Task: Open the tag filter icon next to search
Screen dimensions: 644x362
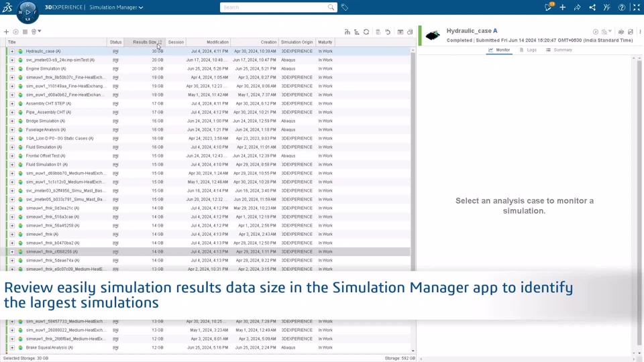Action: click(345, 7)
